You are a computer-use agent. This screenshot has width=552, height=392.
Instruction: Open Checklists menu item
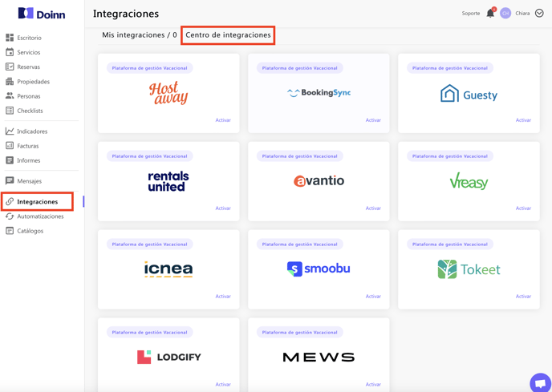[30, 111]
